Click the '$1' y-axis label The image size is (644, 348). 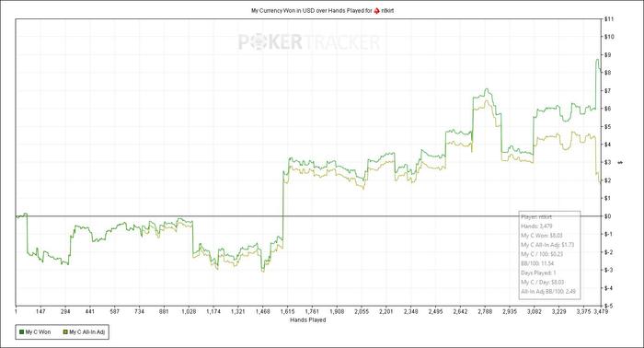608,198
